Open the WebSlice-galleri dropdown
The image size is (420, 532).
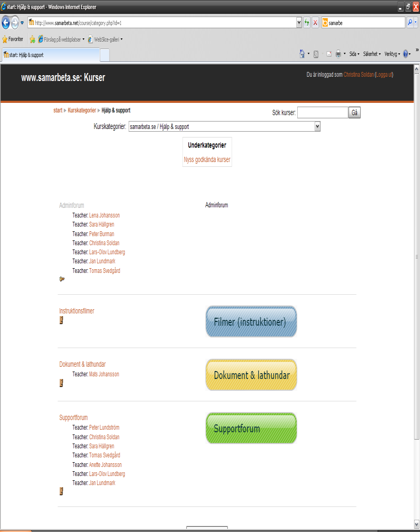[x=105, y=39]
